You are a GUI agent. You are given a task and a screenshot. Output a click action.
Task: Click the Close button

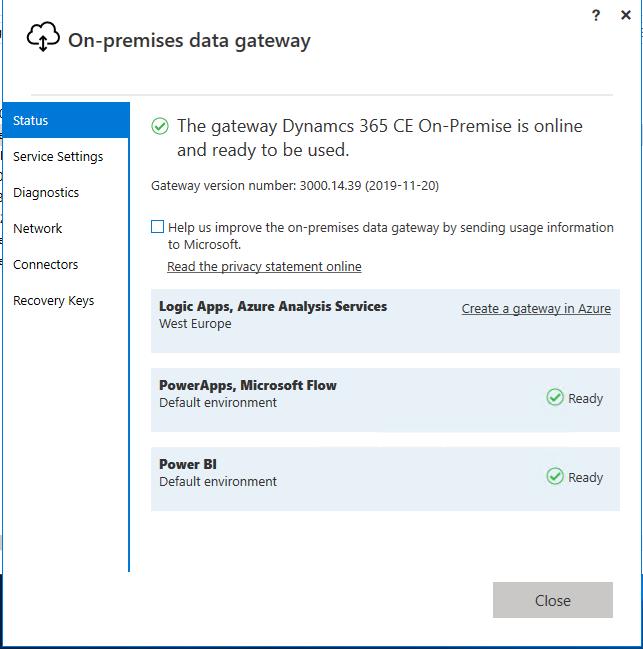[553, 600]
